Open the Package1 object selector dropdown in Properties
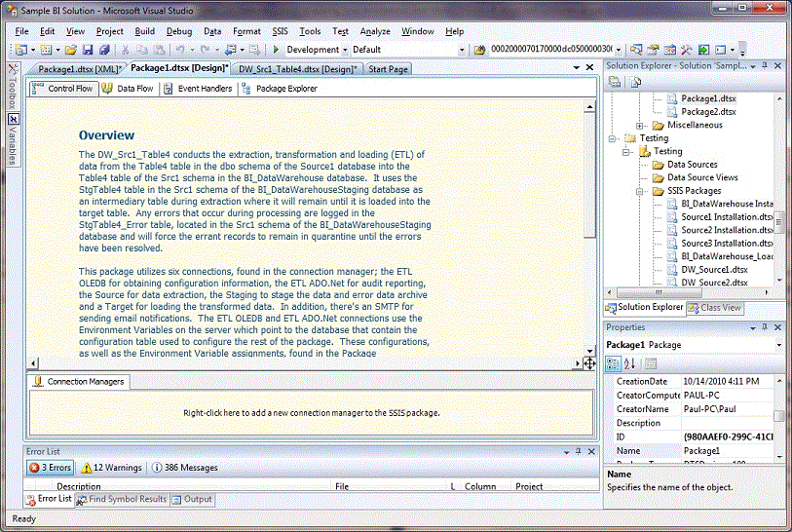Viewport: 792px width, 532px height. 778,345
